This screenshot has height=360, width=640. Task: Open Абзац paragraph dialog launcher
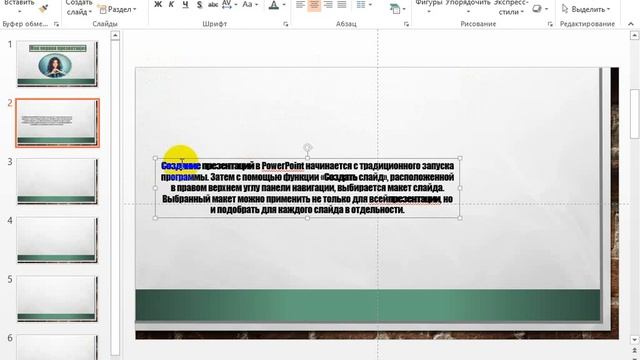(406, 24)
